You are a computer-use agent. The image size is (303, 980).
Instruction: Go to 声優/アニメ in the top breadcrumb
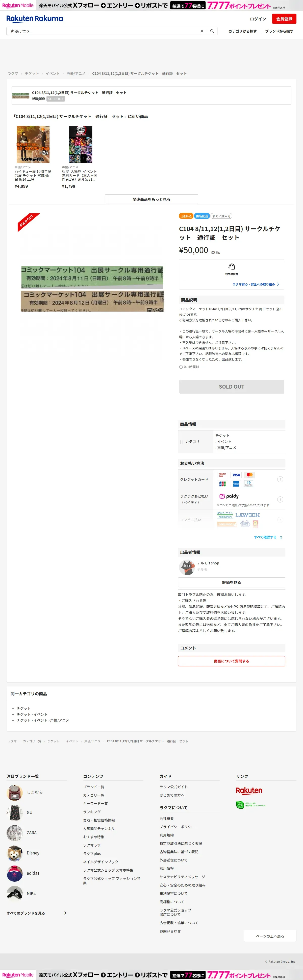76,74
